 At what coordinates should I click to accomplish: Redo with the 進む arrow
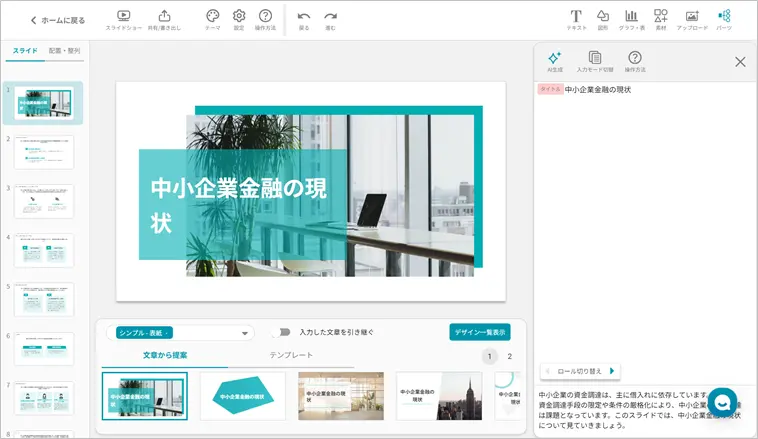point(330,20)
